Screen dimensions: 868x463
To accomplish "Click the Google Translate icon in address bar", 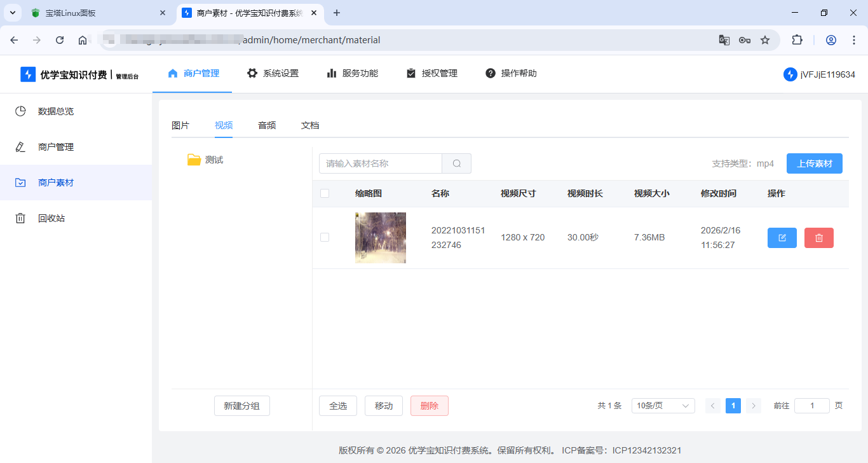I will (724, 39).
